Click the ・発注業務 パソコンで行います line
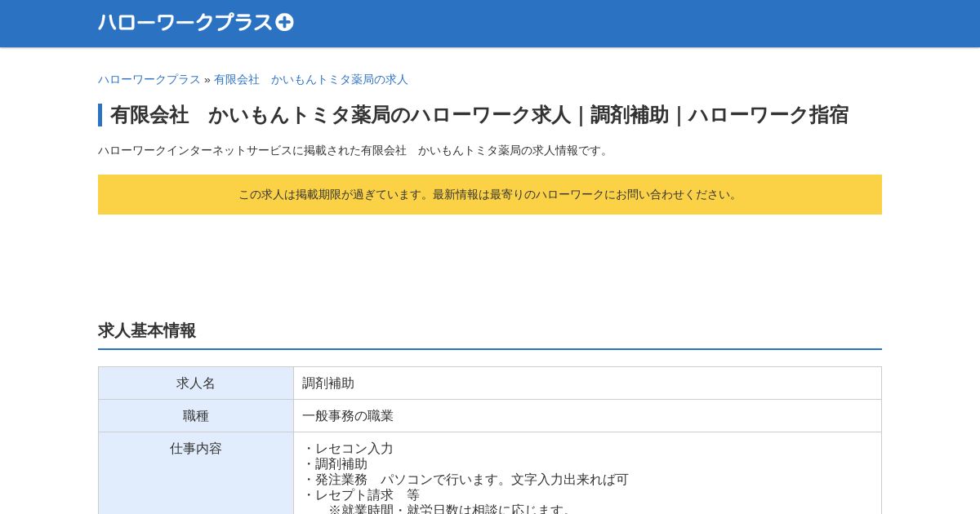980x514 pixels. click(465, 480)
